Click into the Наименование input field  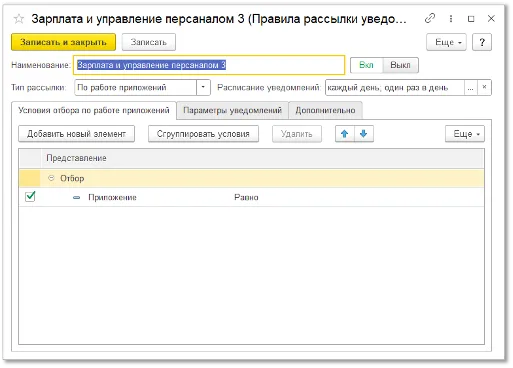(x=209, y=65)
